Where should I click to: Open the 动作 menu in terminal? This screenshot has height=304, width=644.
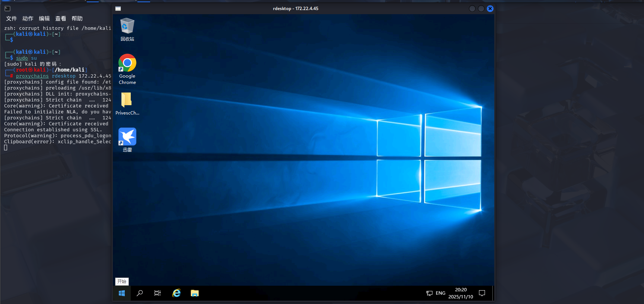coord(28,19)
